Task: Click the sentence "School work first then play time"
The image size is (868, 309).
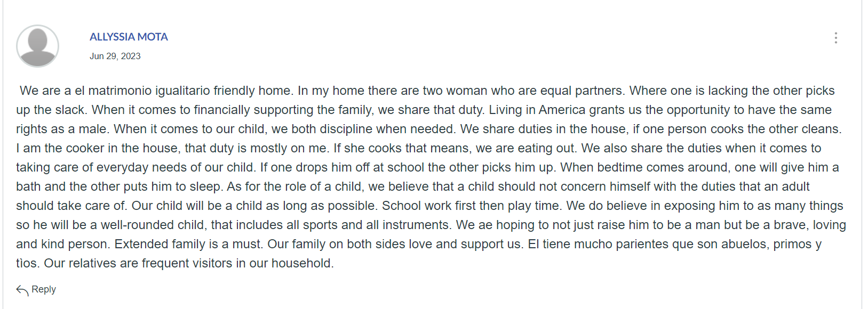Action: [x=471, y=206]
